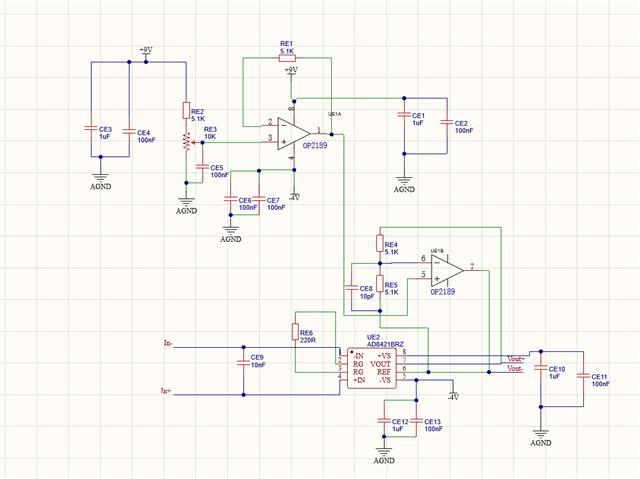Viewport: 640px width, 479px height.
Task: Select the RE3 10K potentiometer symbol
Action: pos(187,142)
